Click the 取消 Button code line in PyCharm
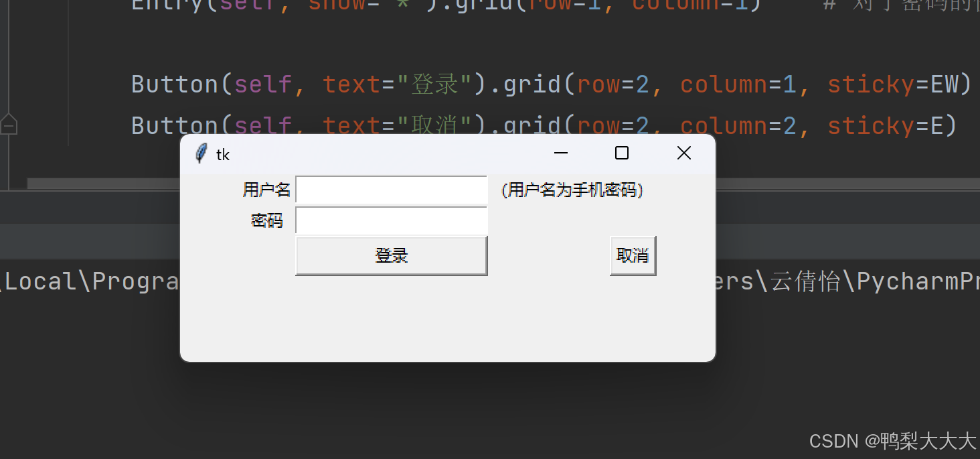This screenshot has height=459, width=980. [544, 125]
